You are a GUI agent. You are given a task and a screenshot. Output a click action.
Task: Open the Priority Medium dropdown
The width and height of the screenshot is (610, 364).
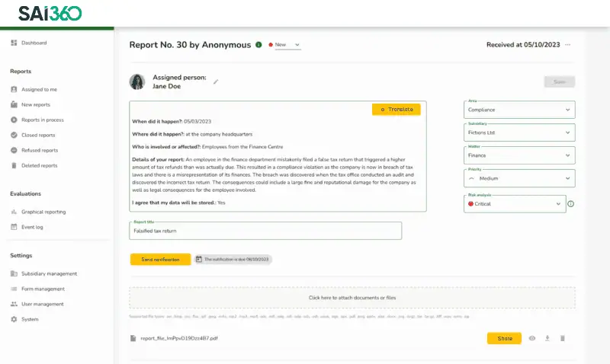(518, 178)
